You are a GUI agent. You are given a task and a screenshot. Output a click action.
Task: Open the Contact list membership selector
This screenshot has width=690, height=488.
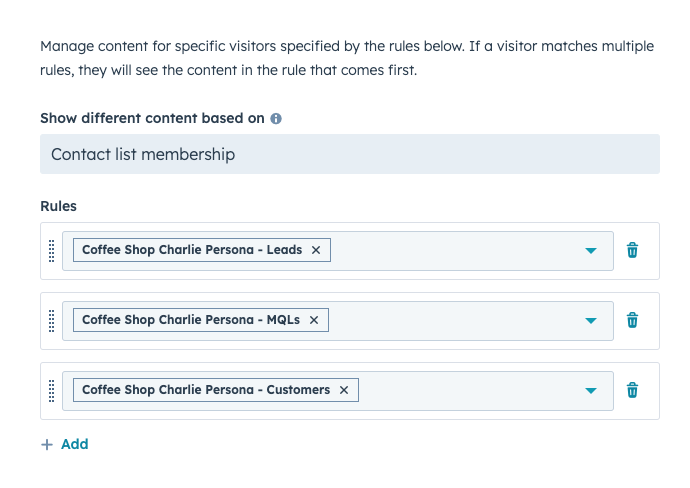point(350,154)
